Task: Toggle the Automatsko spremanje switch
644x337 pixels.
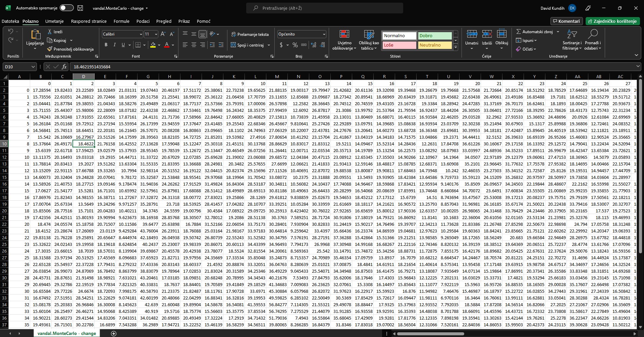Action: click(x=66, y=8)
